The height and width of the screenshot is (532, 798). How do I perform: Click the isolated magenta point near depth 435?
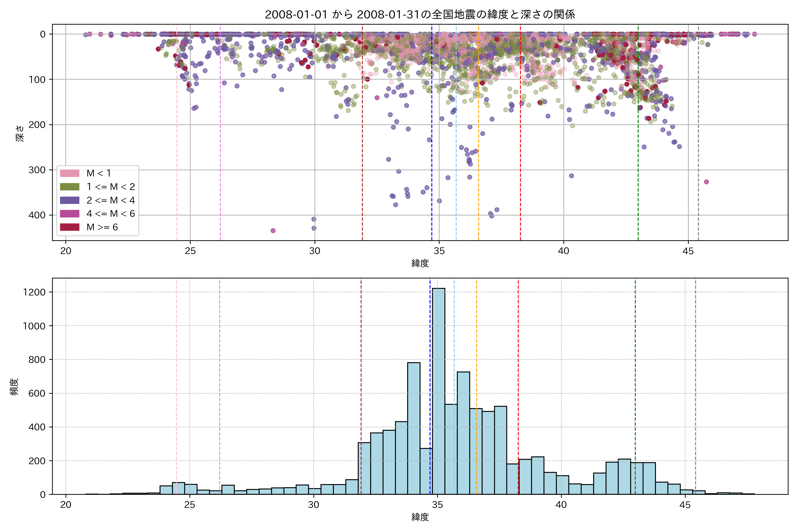(x=273, y=231)
